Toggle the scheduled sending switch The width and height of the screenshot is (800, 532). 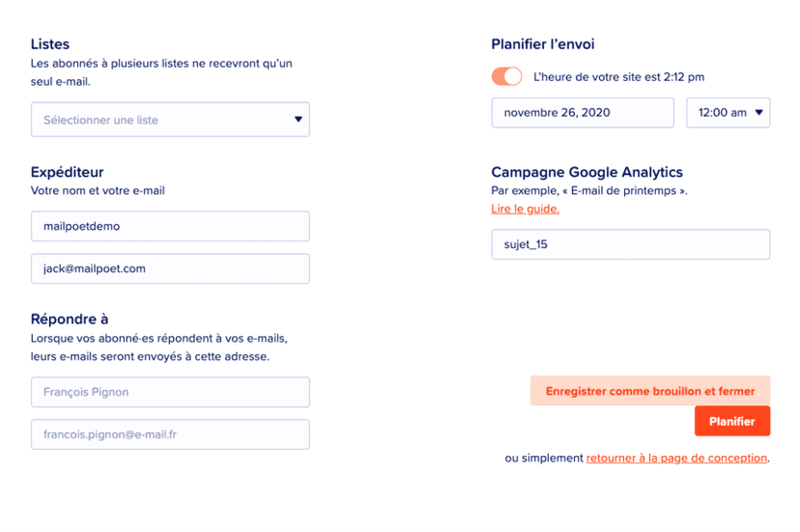pos(506,76)
